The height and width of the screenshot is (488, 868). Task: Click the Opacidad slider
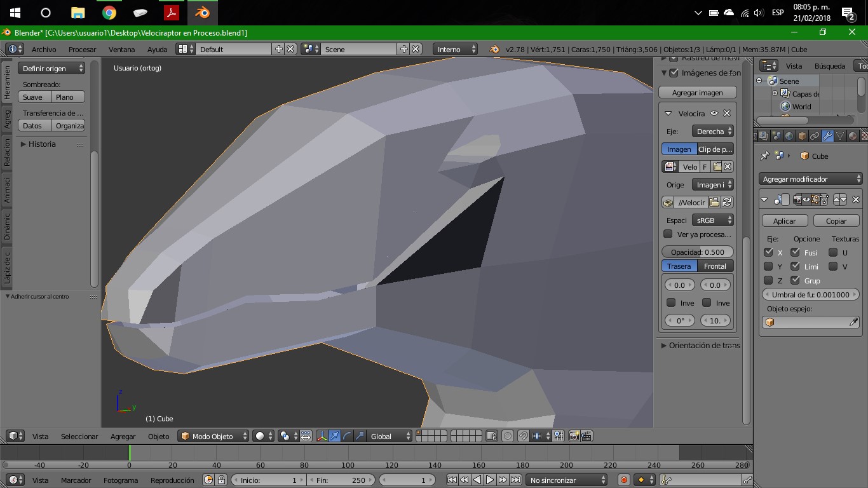697,252
